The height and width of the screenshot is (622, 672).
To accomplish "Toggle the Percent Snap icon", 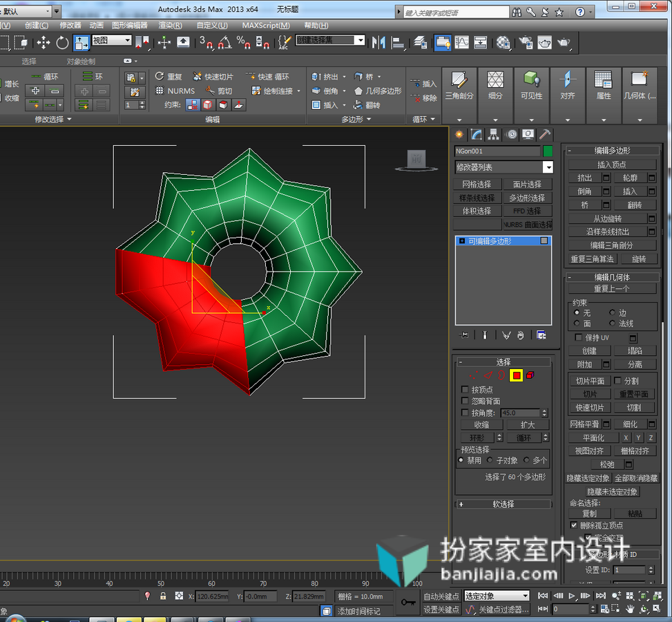I will point(243,42).
